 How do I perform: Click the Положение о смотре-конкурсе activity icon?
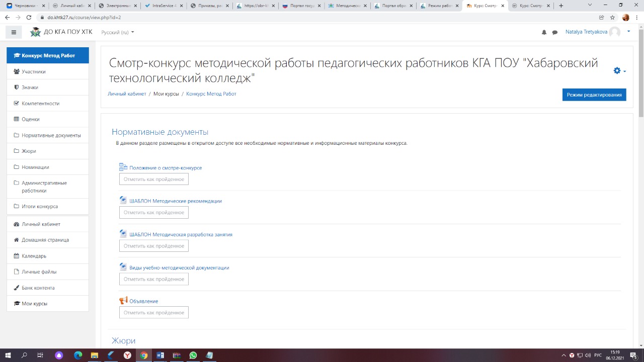(123, 167)
